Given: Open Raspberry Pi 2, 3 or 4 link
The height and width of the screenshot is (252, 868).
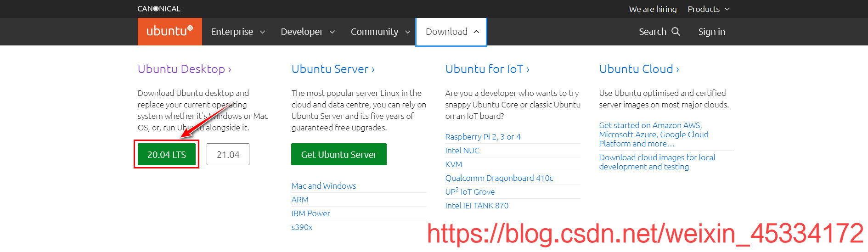Looking at the screenshot, I should tap(483, 137).
